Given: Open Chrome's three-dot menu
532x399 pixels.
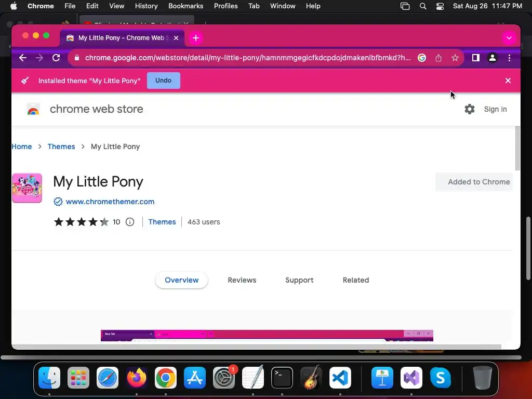Looking at the screenshot, I should [509, 58].
